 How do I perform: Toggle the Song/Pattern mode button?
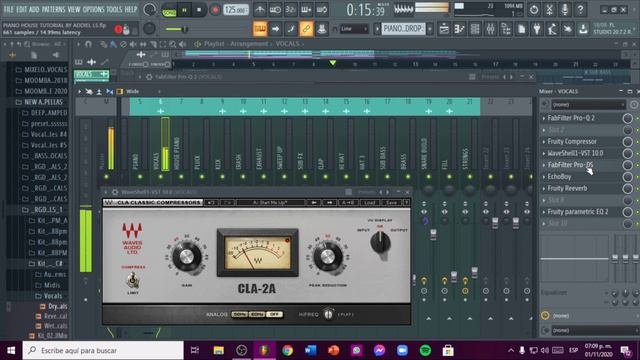(x=169, y=10)
